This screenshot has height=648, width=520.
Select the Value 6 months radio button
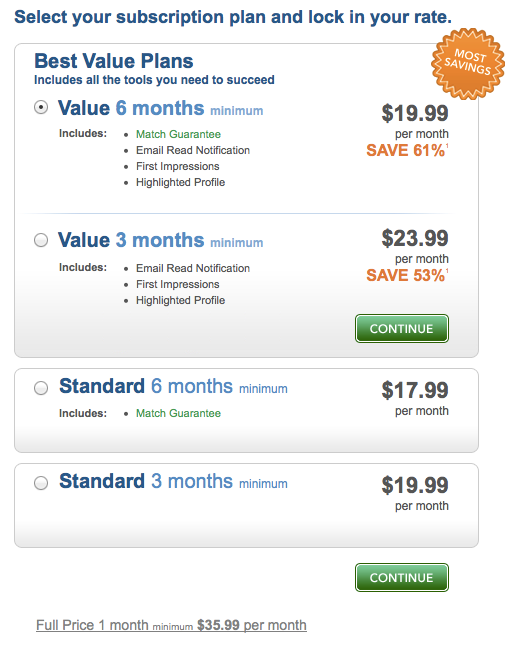click(x=41, y=107)
